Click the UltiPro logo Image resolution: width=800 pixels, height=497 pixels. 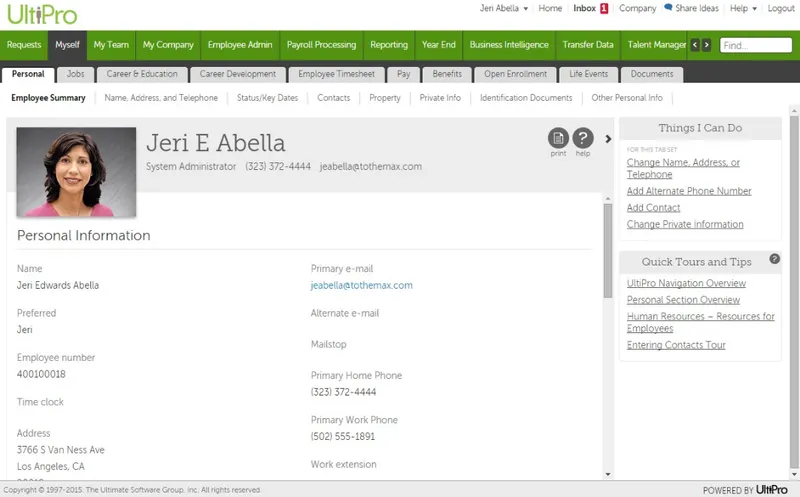click(42, 14)
